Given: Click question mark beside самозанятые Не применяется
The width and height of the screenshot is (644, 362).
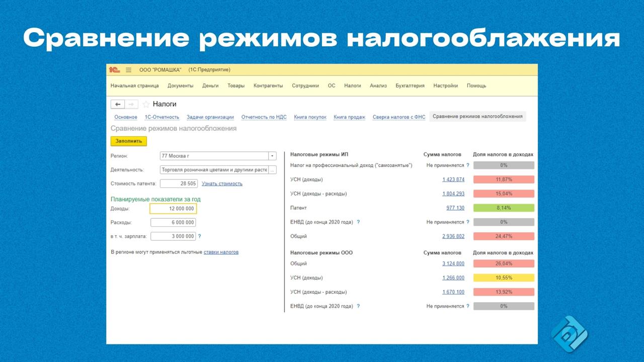Looking at the screenshot, I should point(468,165).
